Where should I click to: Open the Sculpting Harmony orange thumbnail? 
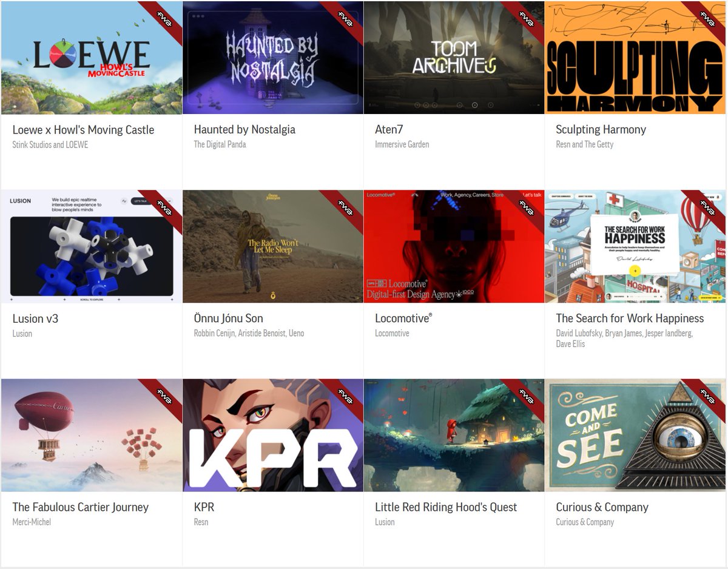[x=635, y=58]
